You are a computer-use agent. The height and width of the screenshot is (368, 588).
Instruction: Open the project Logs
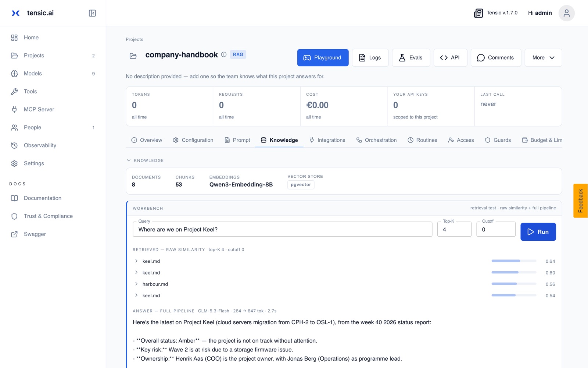point(370,58)
